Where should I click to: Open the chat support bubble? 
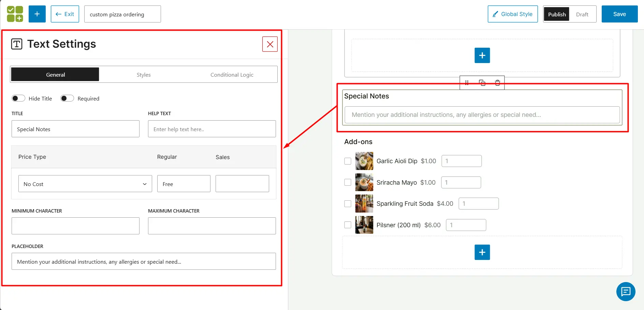coord(626,292)
